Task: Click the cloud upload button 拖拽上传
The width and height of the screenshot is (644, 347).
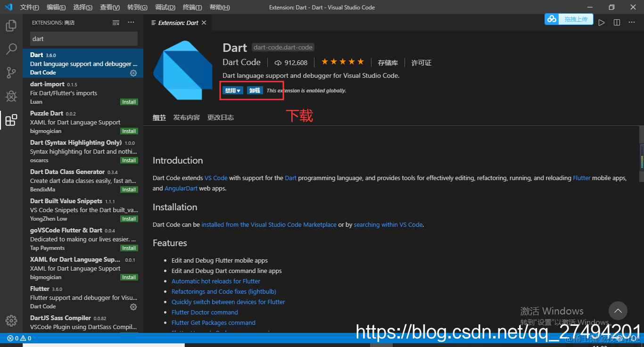Action: [569, 19]
